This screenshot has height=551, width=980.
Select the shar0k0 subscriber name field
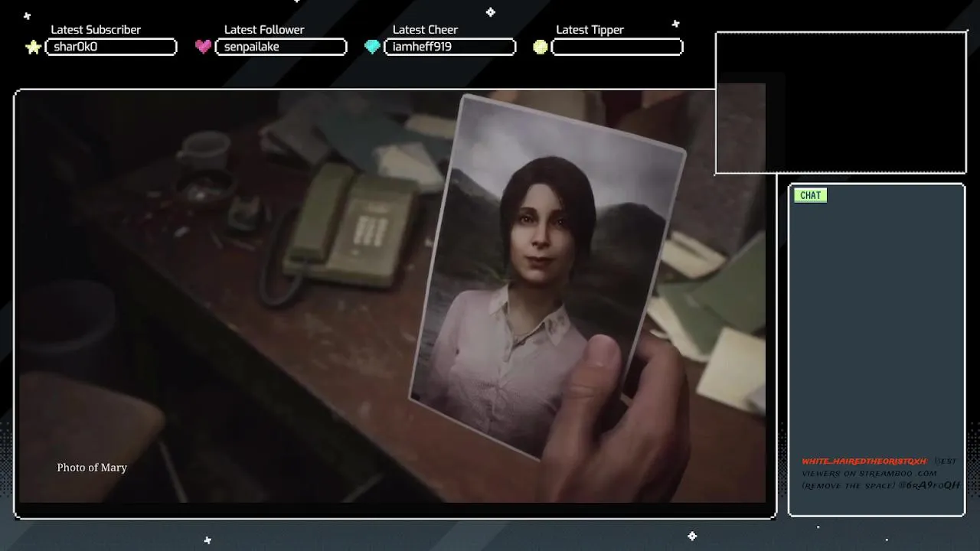click(111, 47)
